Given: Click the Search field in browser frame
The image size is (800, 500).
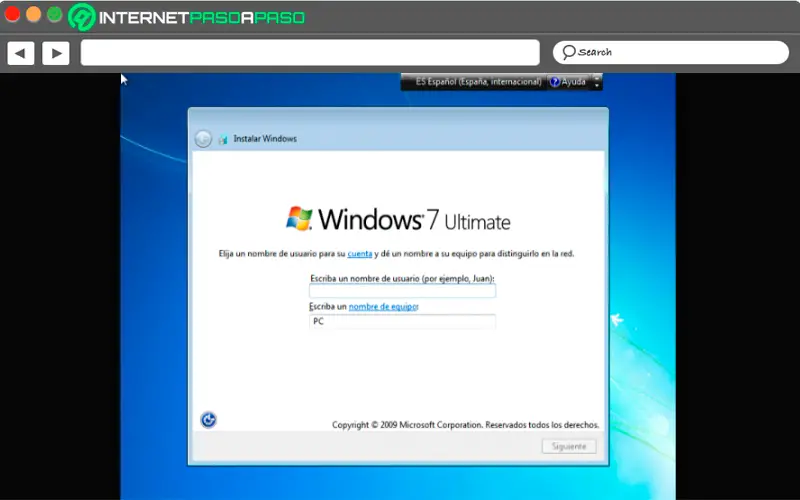Looking at the screenshot, I should pyautogui.click(x=670, y=52).
